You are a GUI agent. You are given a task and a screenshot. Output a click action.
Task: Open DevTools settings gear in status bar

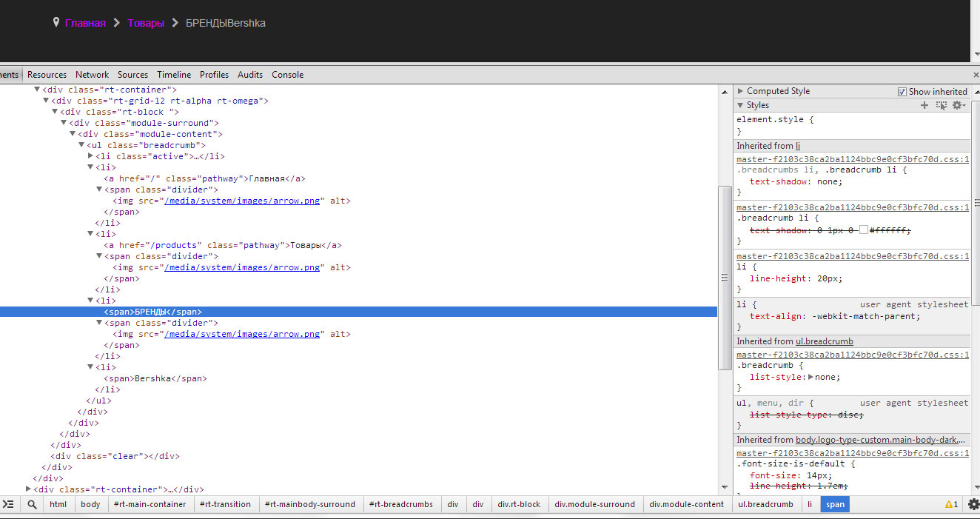pos(973,504)
